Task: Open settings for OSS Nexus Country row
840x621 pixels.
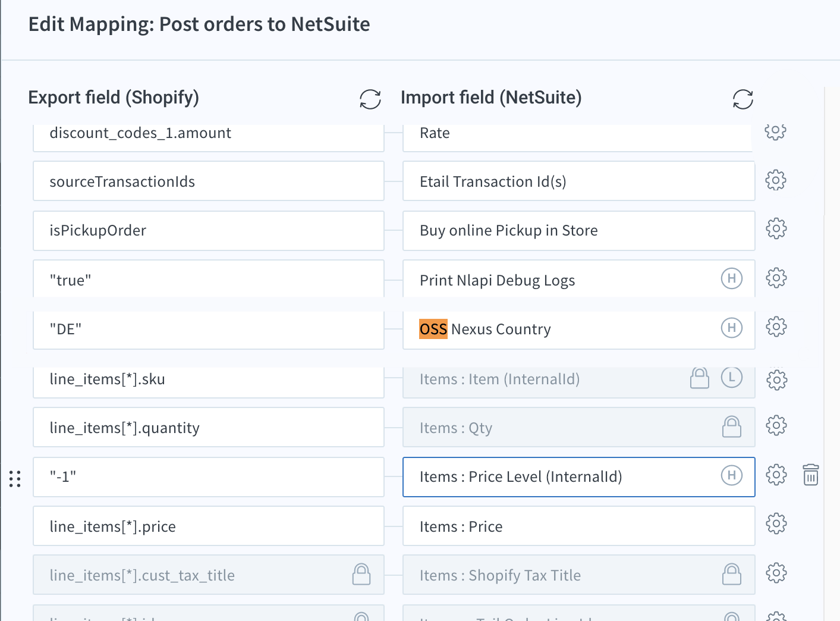Action: pyautogui.click(x=776, y=327)
